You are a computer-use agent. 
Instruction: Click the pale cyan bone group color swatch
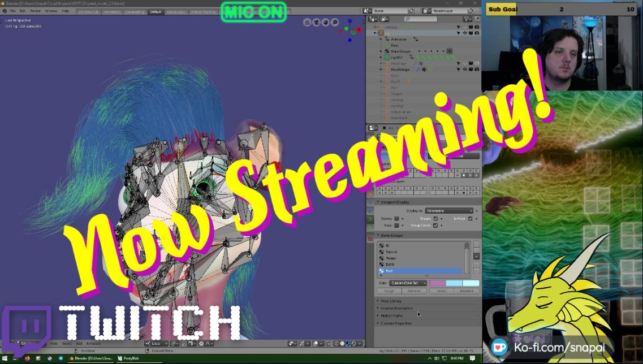point(471,283)
